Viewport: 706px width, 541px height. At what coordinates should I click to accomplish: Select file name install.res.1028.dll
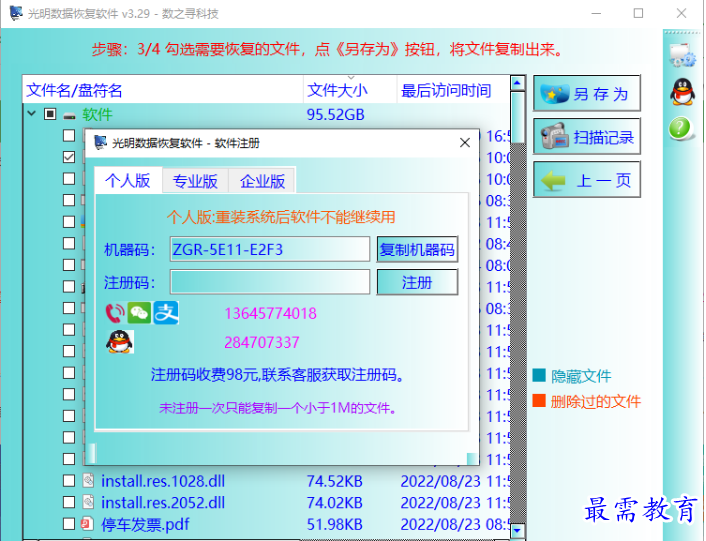tap(163, 481)
